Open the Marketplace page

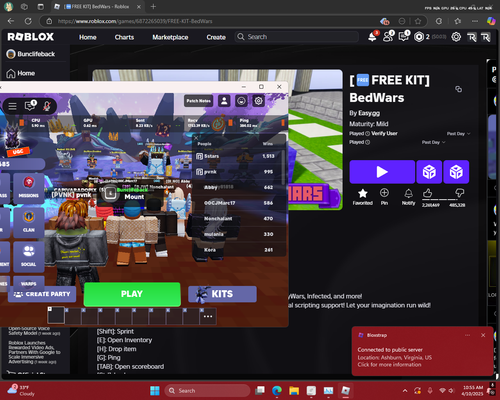(x=170, y=37)
